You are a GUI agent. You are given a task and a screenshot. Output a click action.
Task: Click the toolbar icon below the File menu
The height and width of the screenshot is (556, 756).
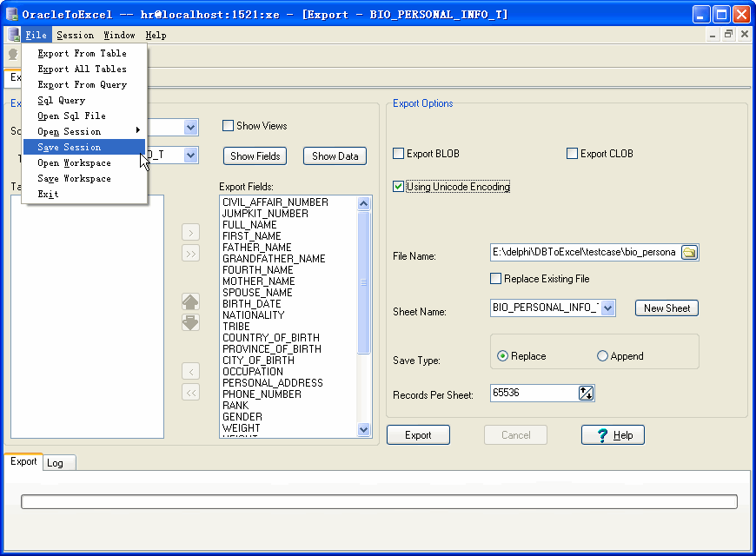pyautogui.click(x=13, y=55)
